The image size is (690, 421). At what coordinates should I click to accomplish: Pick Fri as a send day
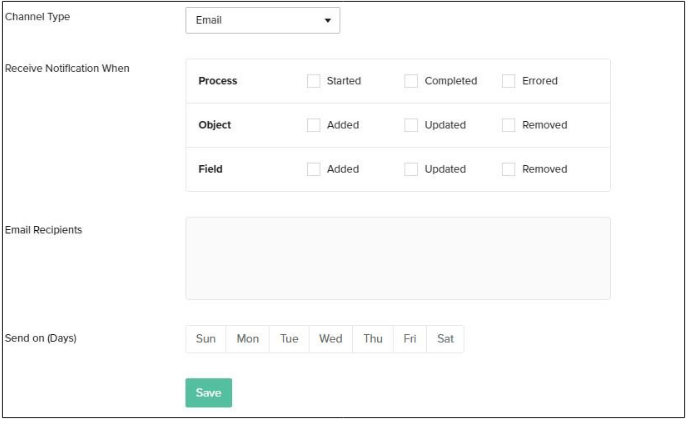tap(410, 339)
